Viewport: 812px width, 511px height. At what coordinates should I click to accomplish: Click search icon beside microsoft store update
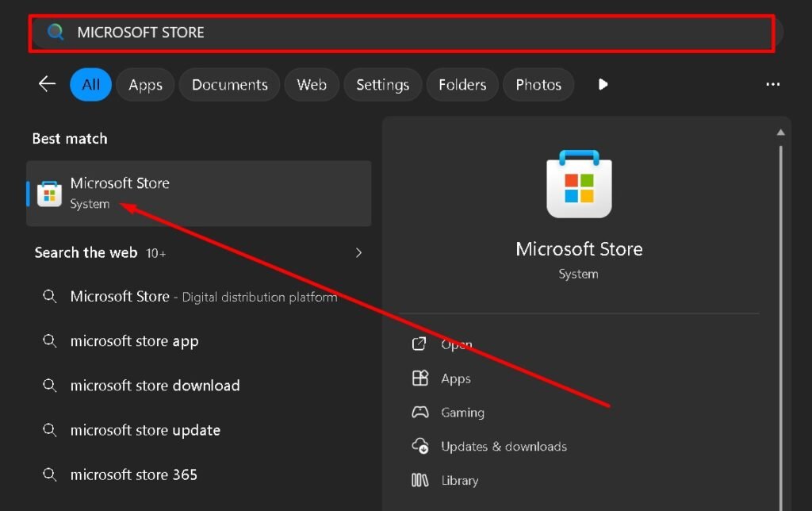pos(50,430)
